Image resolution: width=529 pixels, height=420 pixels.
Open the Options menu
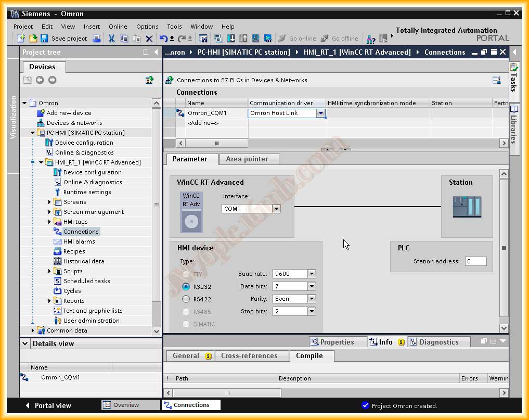147,27
